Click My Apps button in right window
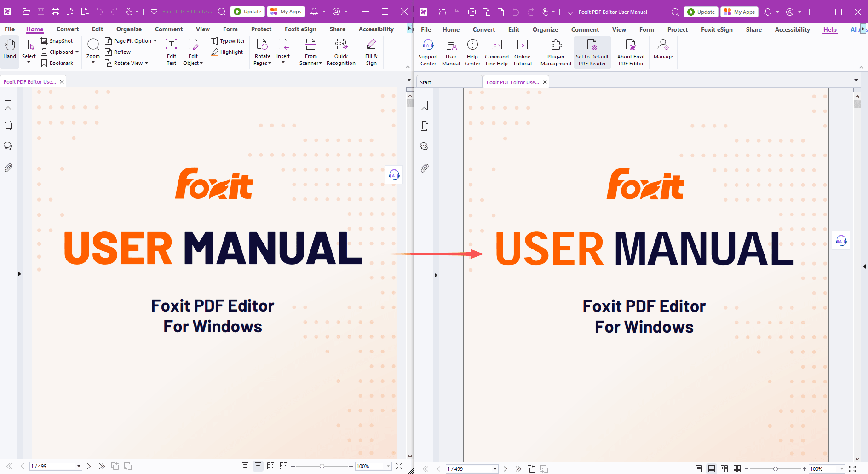This screenshot has width=868, height=474. tap(739, 12)
